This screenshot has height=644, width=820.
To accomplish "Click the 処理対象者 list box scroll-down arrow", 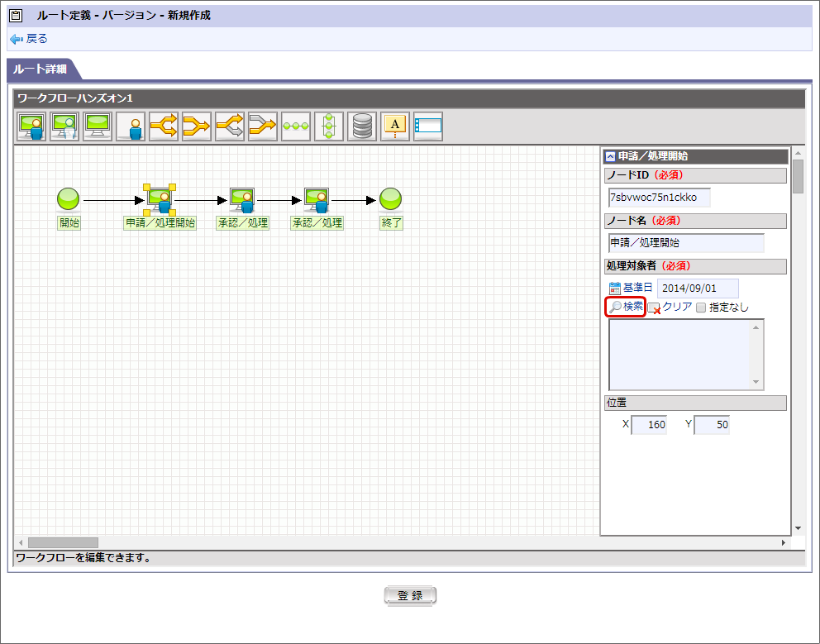I will coord(756,382).
